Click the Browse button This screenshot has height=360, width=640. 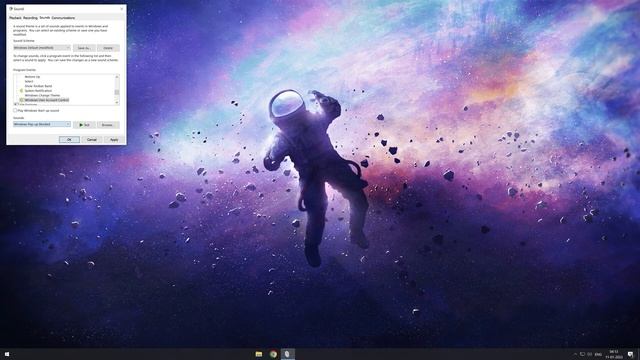click(x=108, y=125)
